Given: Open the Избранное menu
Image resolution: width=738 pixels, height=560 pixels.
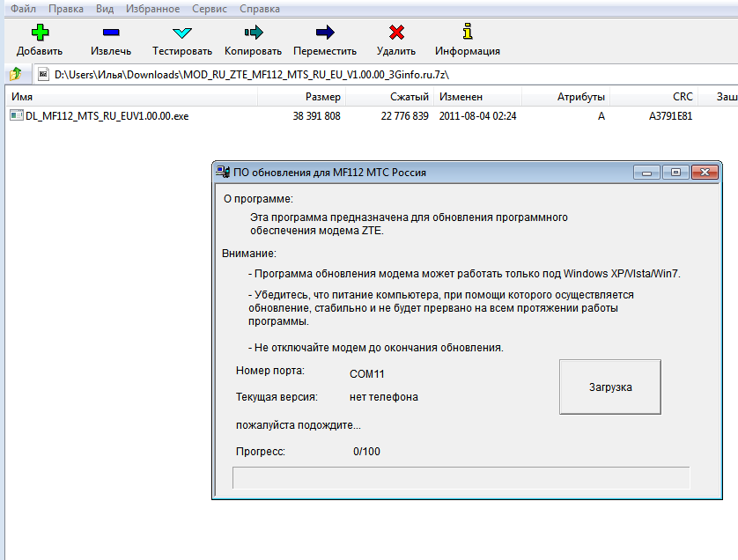Looking at the screenshot, I should 152,9.
